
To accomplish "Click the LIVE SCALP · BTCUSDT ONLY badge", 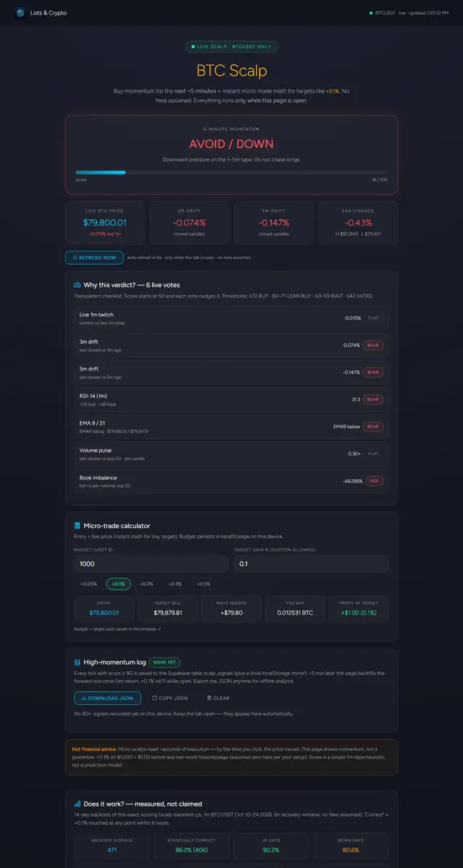I will pos(231,46).
